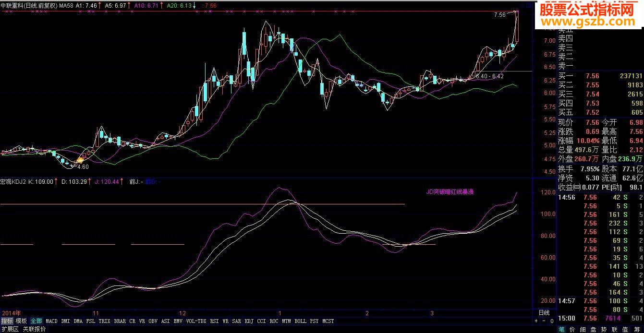Click the 宏观KDJ2 indicator name
644x333 pixels.
(13, 182)
